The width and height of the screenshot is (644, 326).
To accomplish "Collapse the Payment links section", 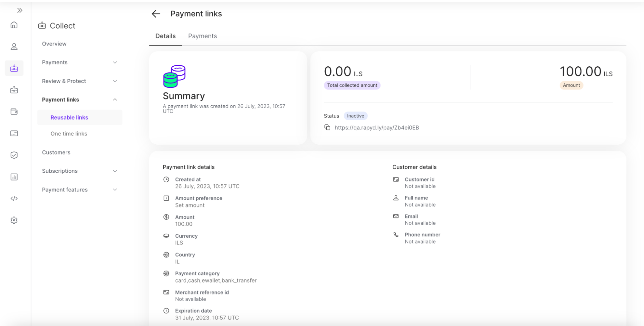I will (x=115, y=99).
